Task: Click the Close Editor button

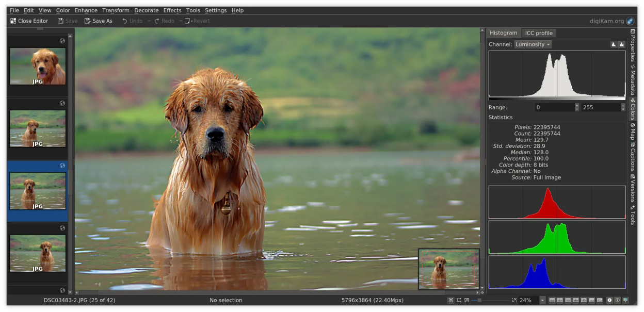Action: click(x=29, y=21)
